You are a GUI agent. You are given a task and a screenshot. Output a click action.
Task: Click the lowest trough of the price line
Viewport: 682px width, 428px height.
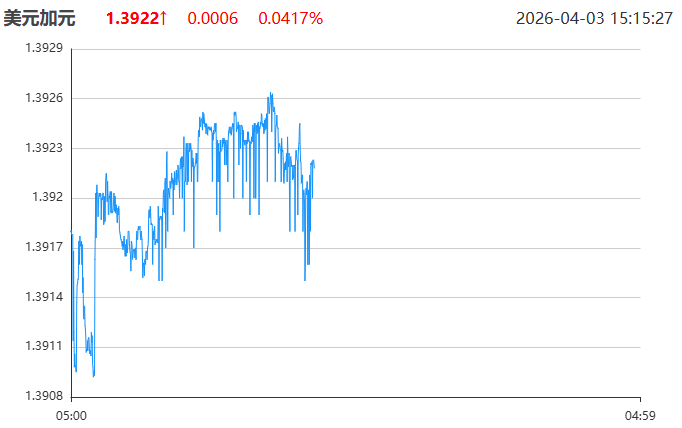pos(94,376)
